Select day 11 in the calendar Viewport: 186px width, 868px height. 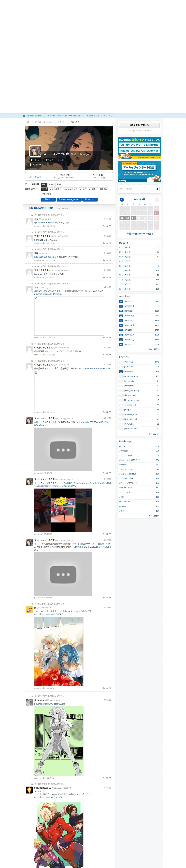click(x=156, y=213)
